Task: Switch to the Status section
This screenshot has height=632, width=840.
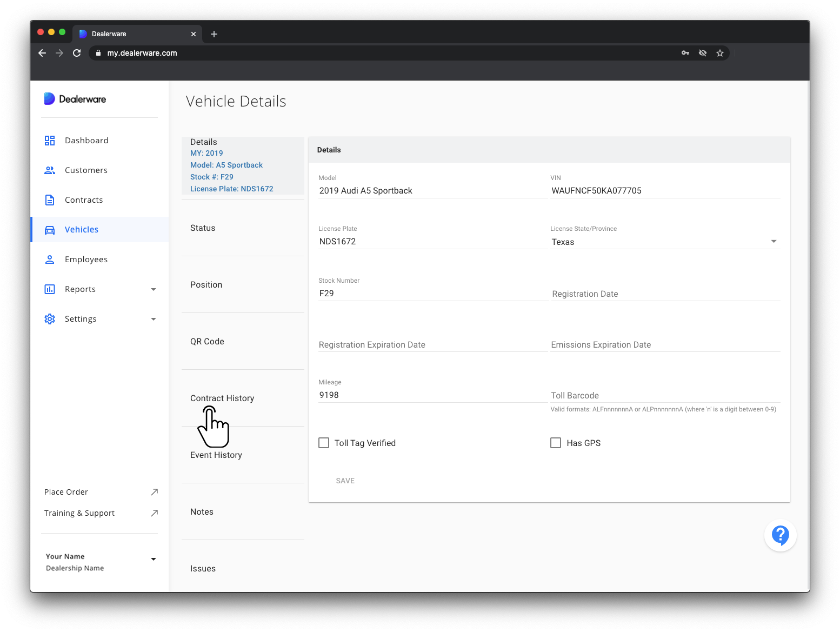Action: [x=243, y=228]
